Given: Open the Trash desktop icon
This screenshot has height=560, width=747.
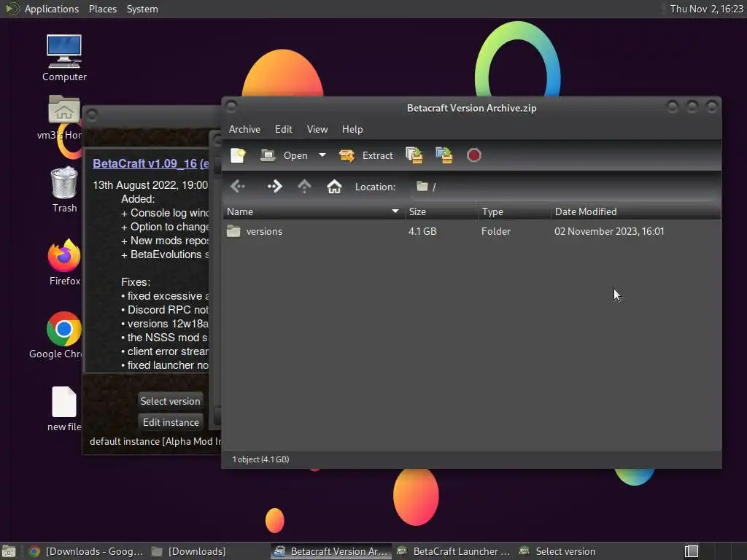Looking at the screenshot, I should pos(64,189).
